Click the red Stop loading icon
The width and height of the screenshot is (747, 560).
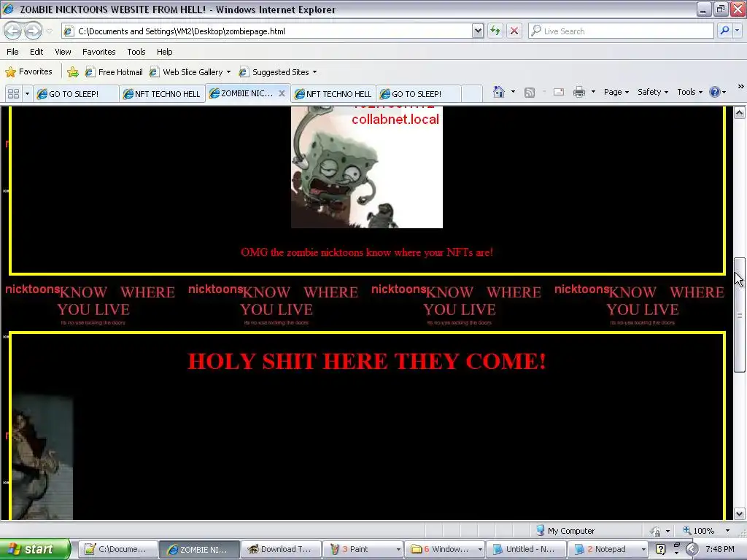coord(514,31)
